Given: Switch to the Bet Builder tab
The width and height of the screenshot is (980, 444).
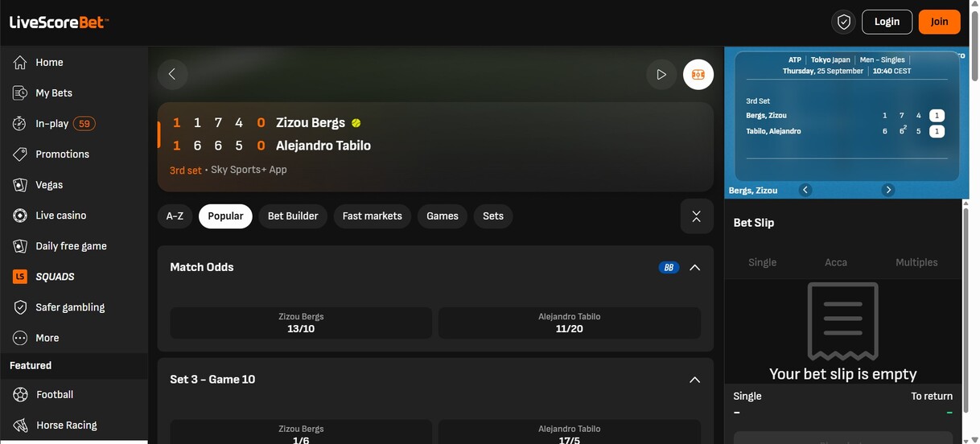Looking at the screenshot, I should (293, 216).
